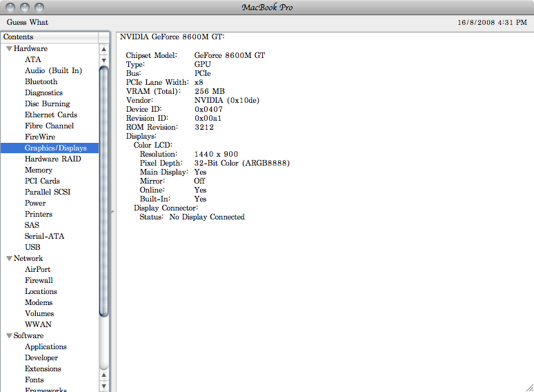534x392 pixels.
Task: Click the bottom scroll-down arrow in the sidebar
Action: point(104,386)
